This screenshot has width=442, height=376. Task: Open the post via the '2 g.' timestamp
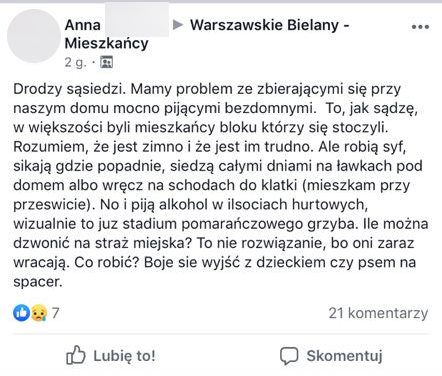click(76, 62)
